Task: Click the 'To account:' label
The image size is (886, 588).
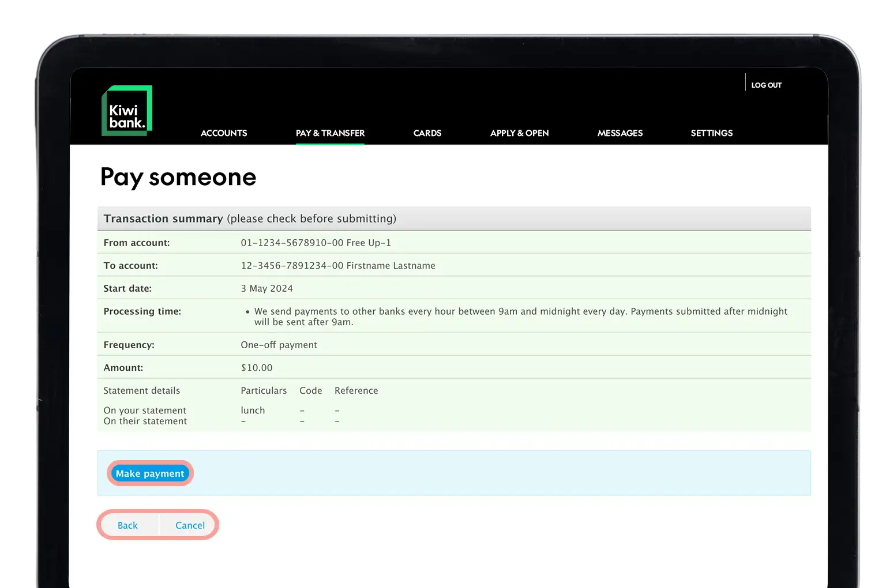Action: 130,266
